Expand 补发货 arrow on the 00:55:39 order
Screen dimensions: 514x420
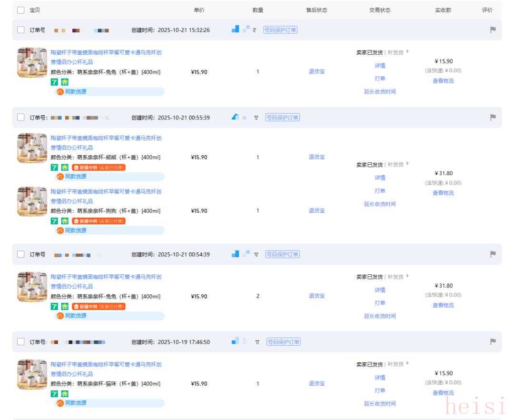click(x=407, y=164)
